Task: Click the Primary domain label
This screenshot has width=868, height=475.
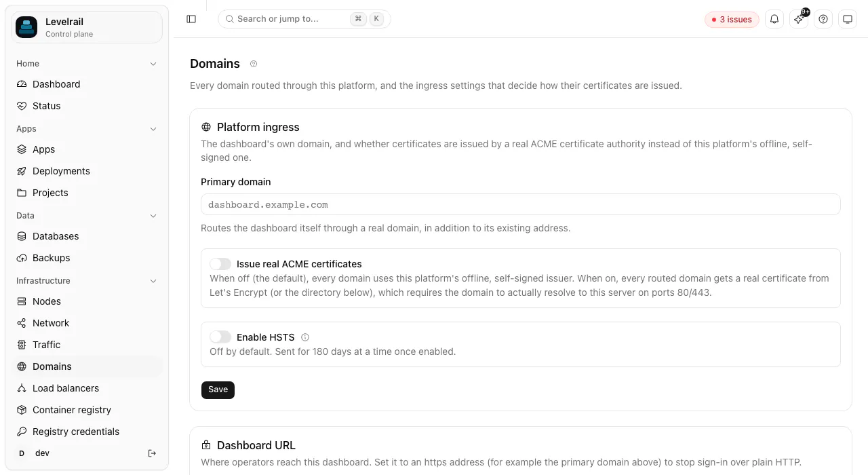Action: 236,182
